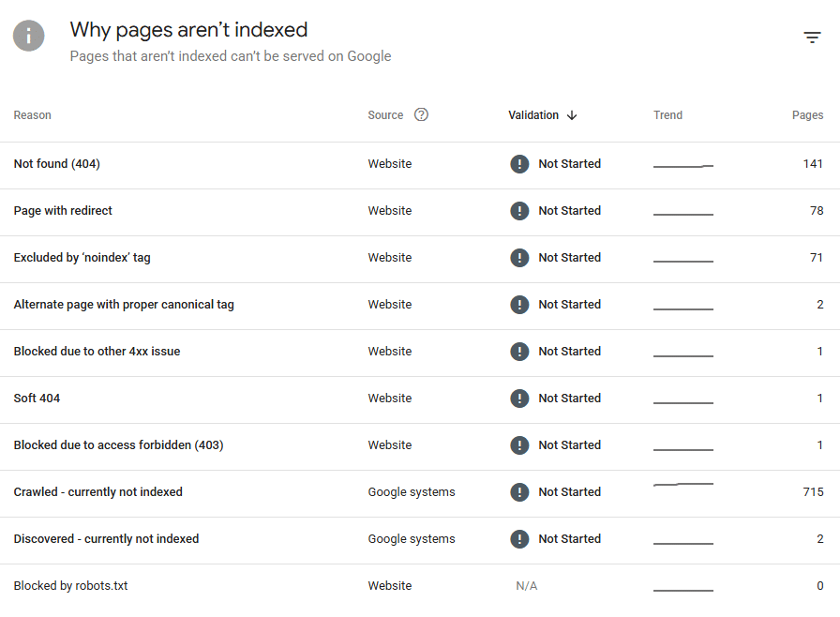
Task: Click Not Started status for Soft 404
Action: [569, 398]
